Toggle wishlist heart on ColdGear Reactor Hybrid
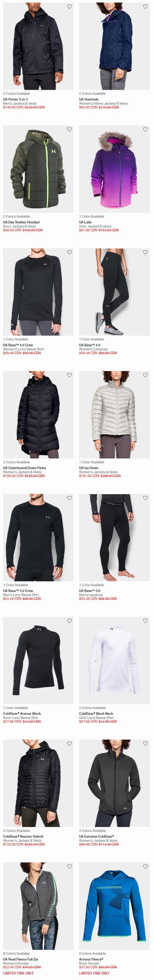Screen dimensions: 154x980 (69, 744)
